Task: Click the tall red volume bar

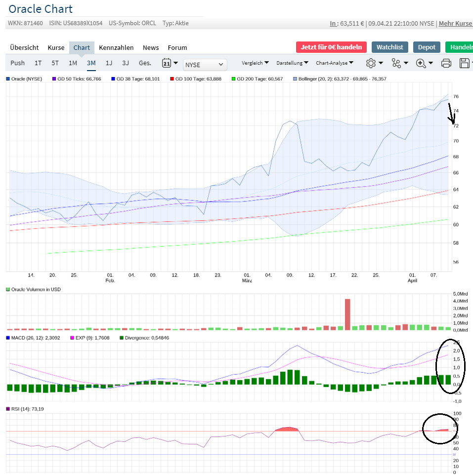Action: (x=347, y=315)
